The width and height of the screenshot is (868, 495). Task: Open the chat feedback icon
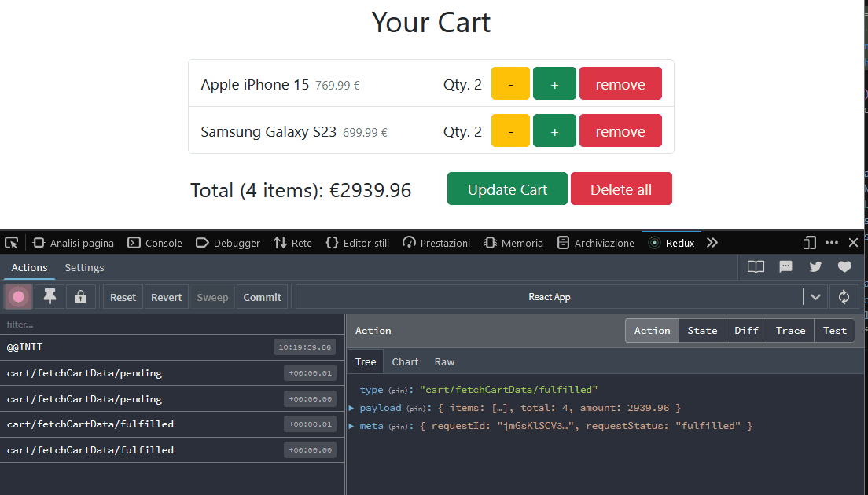(785, 267)
